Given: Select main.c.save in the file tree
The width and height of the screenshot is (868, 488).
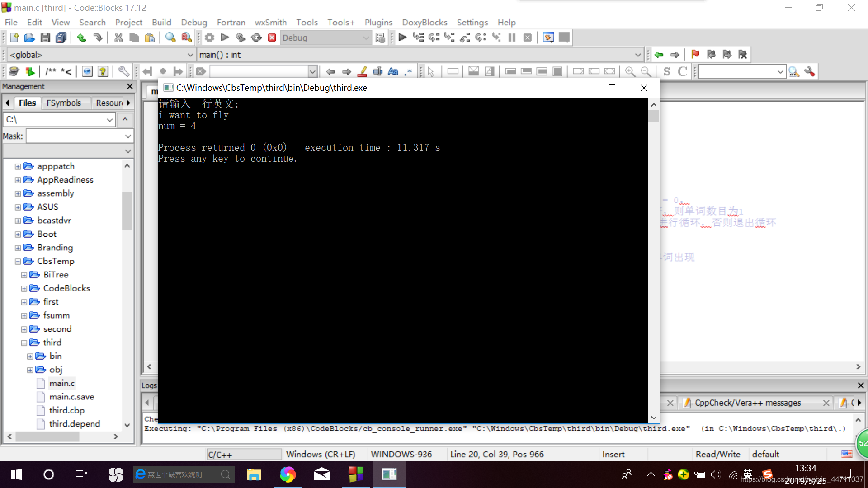Looking at the screenshot, I should click(x=72, y=397).
